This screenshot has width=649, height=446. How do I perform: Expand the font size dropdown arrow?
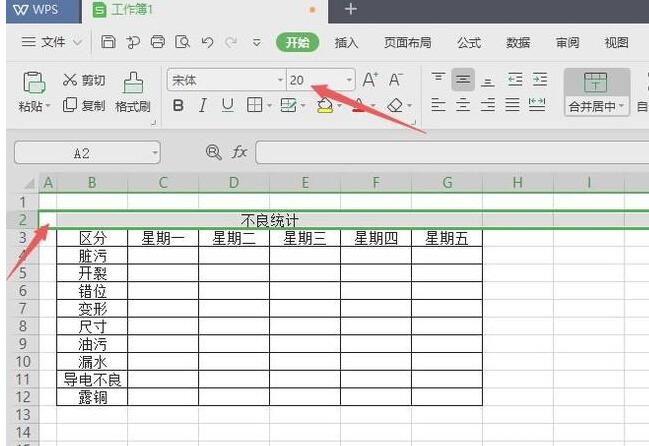tap(349, 80)
